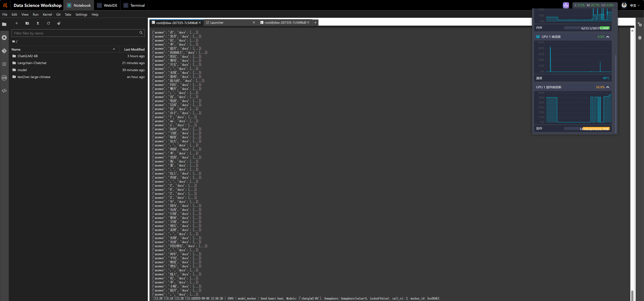Image resolution: width=644 pixels, height=301 pixels.
Task: Refresh the file list
Action: pyautogui.click(x=48, y=23)
